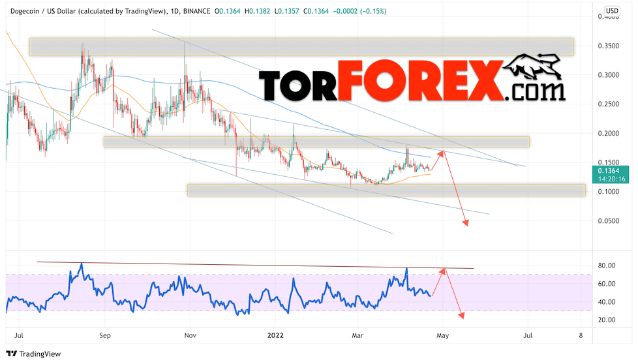Click the close value C0.1364
This screenshot has width=638, height=364.
pos(316,11)
